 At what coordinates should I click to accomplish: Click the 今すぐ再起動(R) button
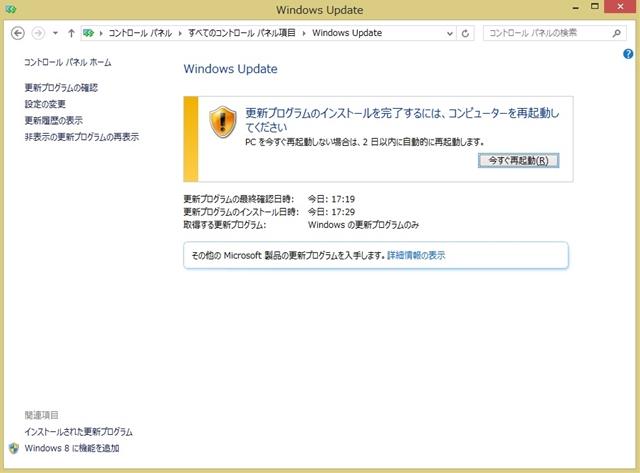pyautogui.click(x=518, y=160)
